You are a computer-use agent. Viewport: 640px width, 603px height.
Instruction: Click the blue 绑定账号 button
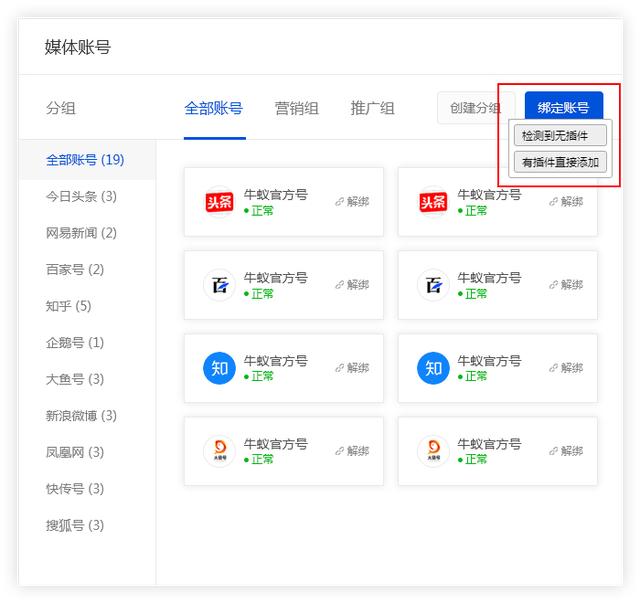(563, 108)
